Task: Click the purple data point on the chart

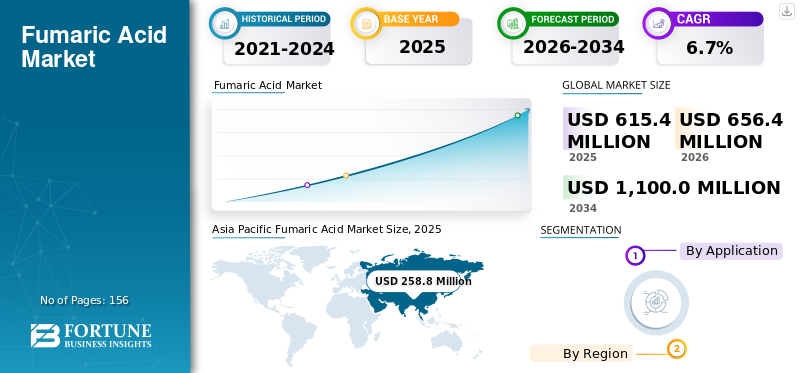Action: (x=307, y=185)
